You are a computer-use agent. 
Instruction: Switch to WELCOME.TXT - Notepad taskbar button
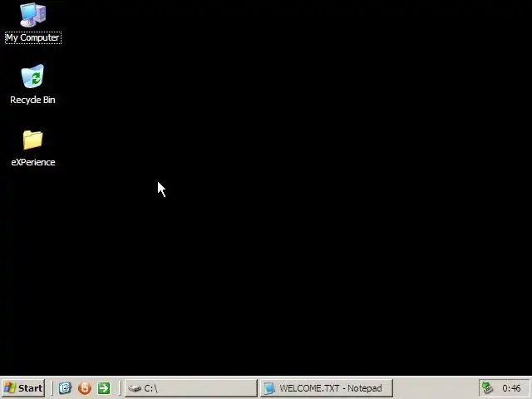pos(327,388)
